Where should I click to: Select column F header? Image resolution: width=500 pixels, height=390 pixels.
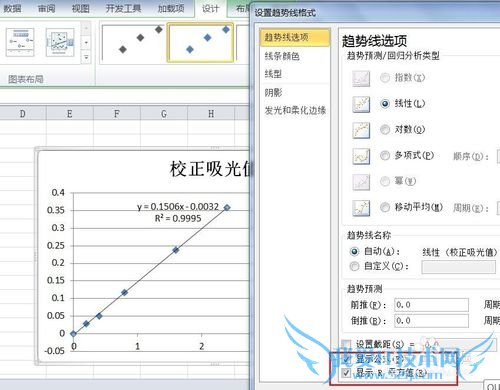(117, 114)
